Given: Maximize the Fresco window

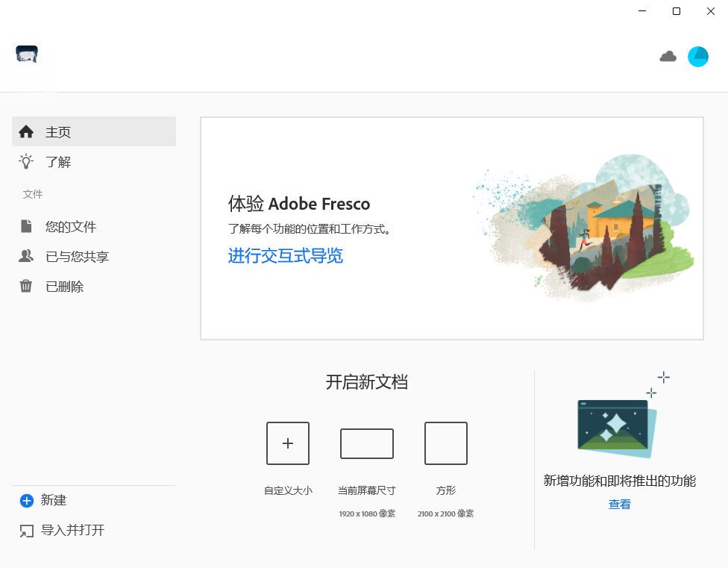Looking at the screenshot, I should [x=677, y=11].
